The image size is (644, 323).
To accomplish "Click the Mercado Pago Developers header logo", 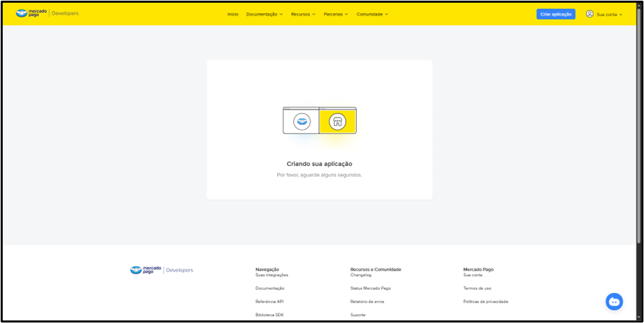I will [x=48, y=14].
